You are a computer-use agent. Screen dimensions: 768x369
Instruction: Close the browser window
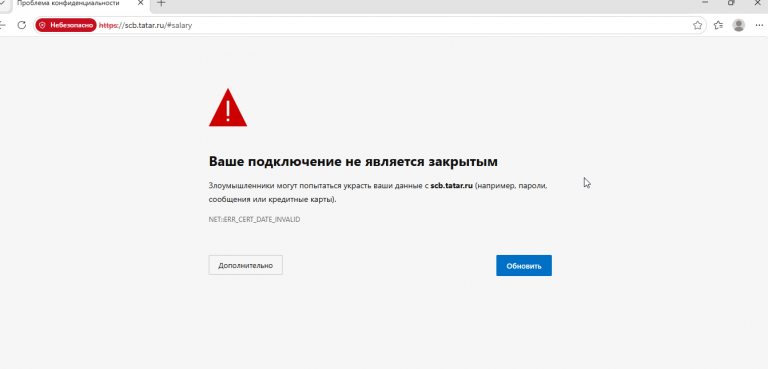click(758, 3)
